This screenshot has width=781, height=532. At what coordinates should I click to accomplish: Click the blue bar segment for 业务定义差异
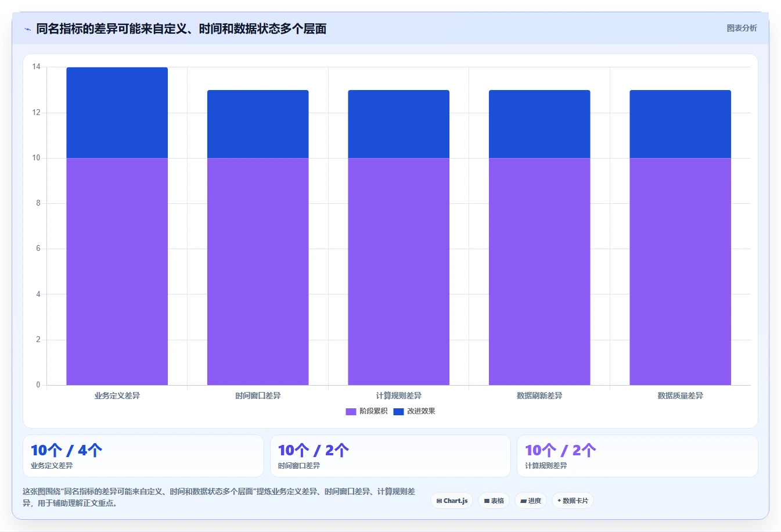click(117, 113)
